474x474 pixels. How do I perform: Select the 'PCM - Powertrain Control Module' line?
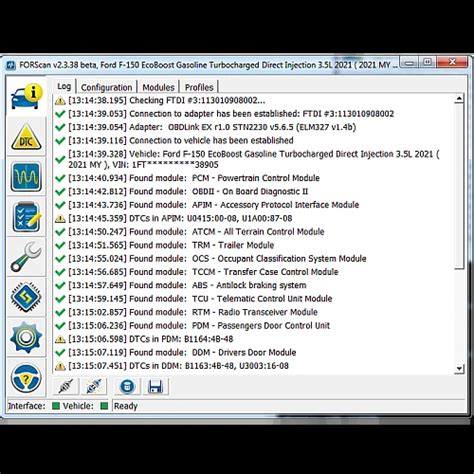coord(187,178)
